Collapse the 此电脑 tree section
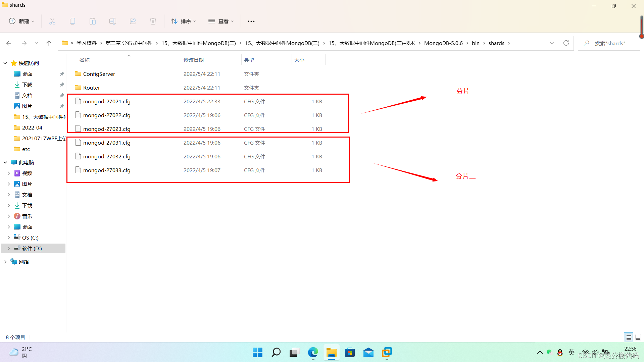This screenshot has height=362, width=644. (5, 162)
